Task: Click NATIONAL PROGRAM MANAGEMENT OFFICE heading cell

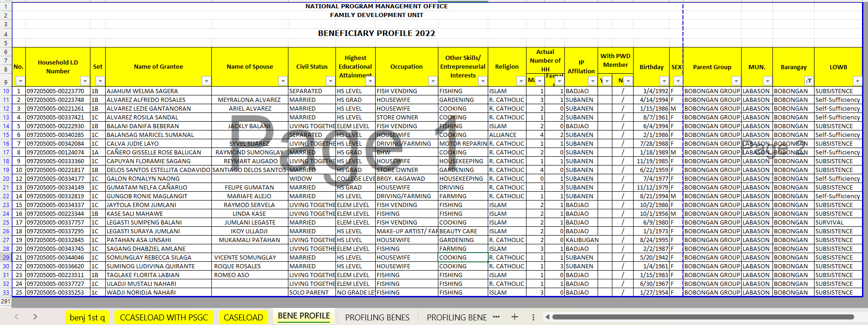Action: point(377,6)
